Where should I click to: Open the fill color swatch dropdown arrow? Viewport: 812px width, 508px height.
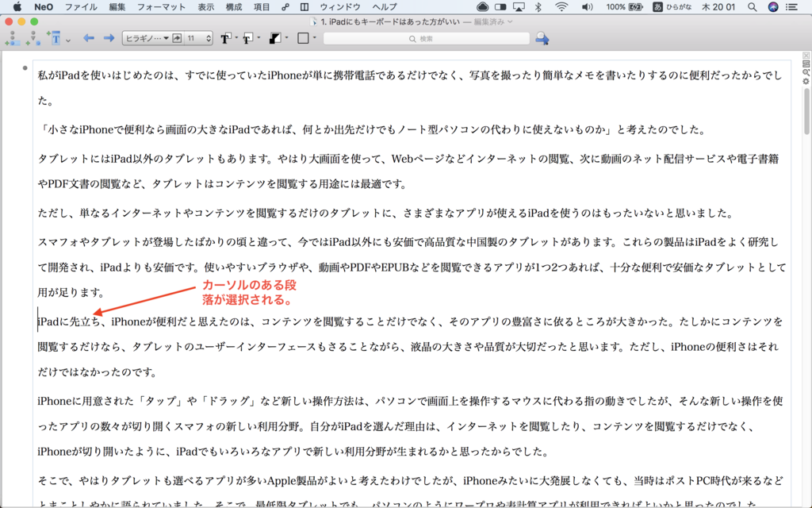(x=286, y=38)
